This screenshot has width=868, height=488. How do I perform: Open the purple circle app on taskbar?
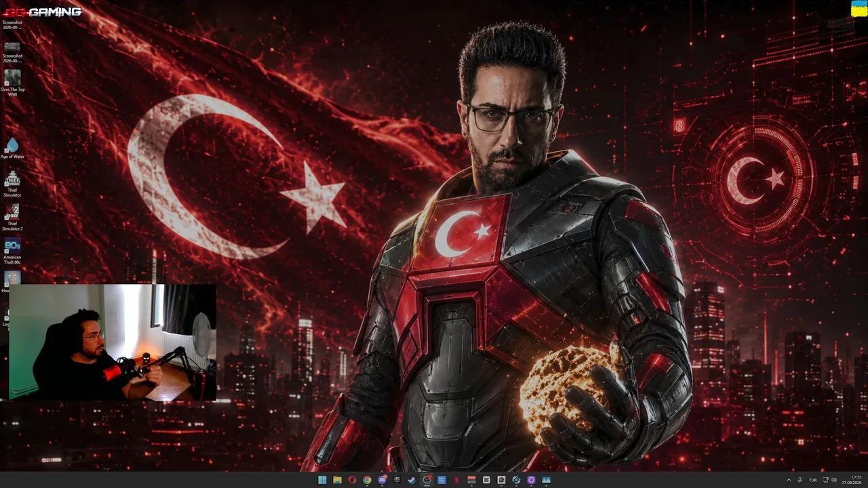coord(531,480)
